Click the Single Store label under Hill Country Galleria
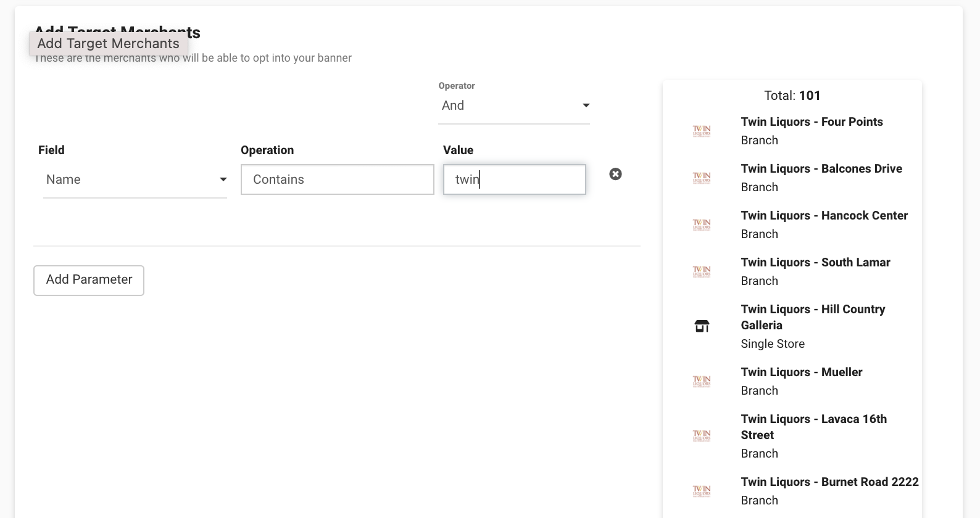The width and height of the screenshot is (980, 518). pyautogui.click(x=773, y=344)
